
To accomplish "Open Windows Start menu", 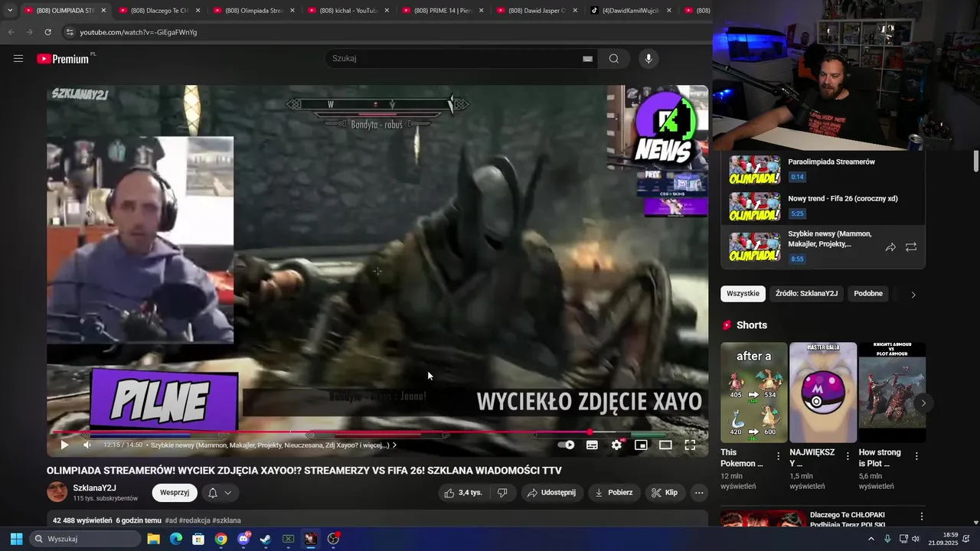I will (x=16, y=539).
